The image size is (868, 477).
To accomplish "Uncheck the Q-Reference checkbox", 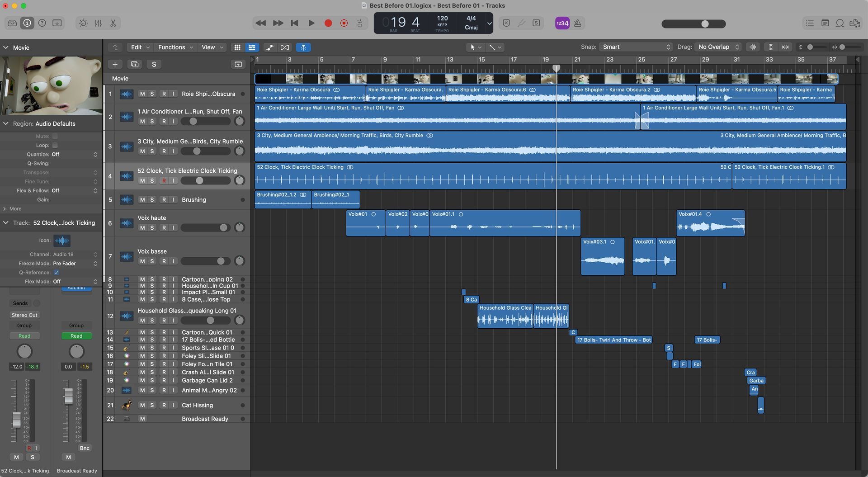I will 57,272.
